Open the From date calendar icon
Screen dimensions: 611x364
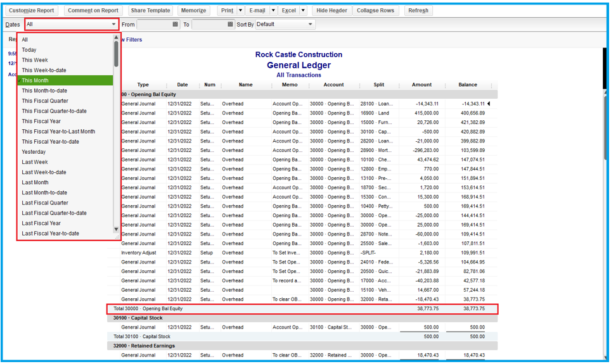click(176, 25)
